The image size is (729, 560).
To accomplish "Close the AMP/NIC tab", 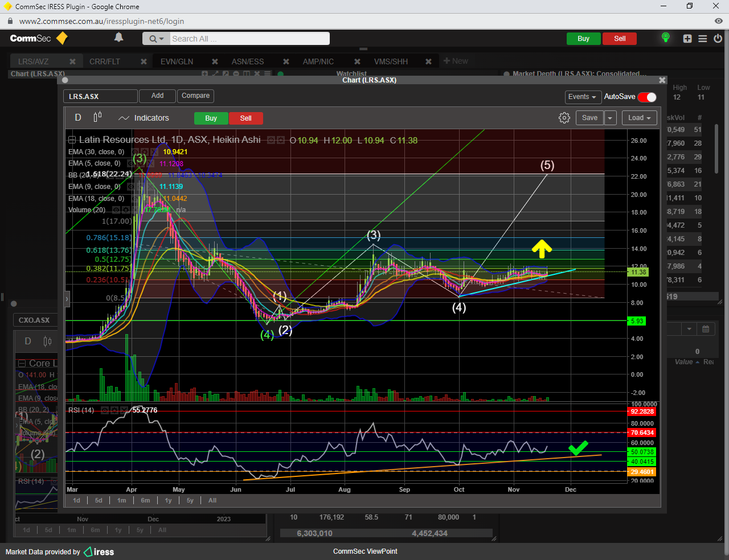I will pos(357,61).
